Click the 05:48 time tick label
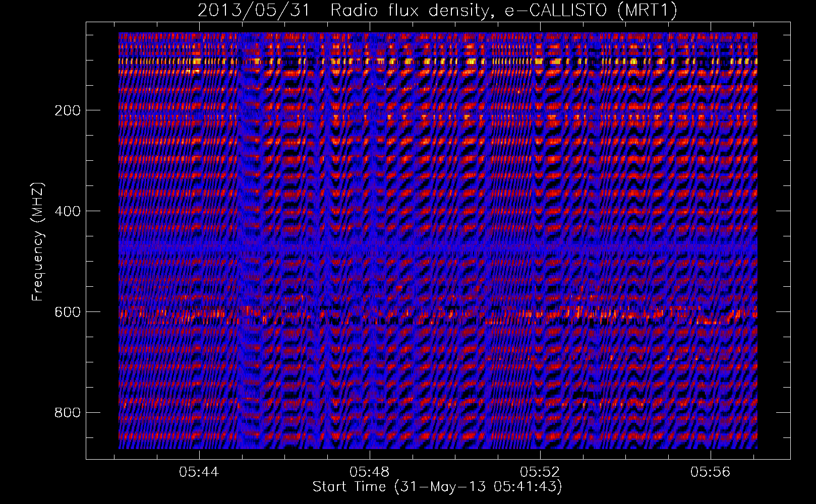Image resolution: width=816 pixels, height=504 pixels. tap(370, 472)
